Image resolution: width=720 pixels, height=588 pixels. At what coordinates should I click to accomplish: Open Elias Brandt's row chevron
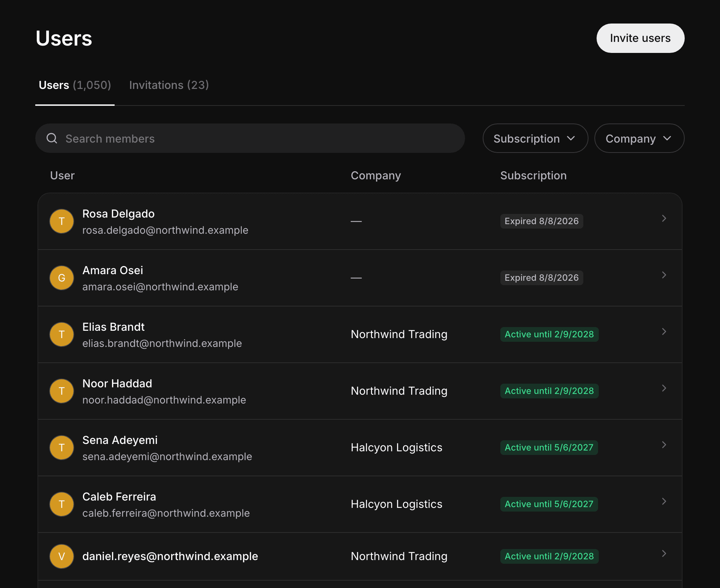tap(664, 332)
